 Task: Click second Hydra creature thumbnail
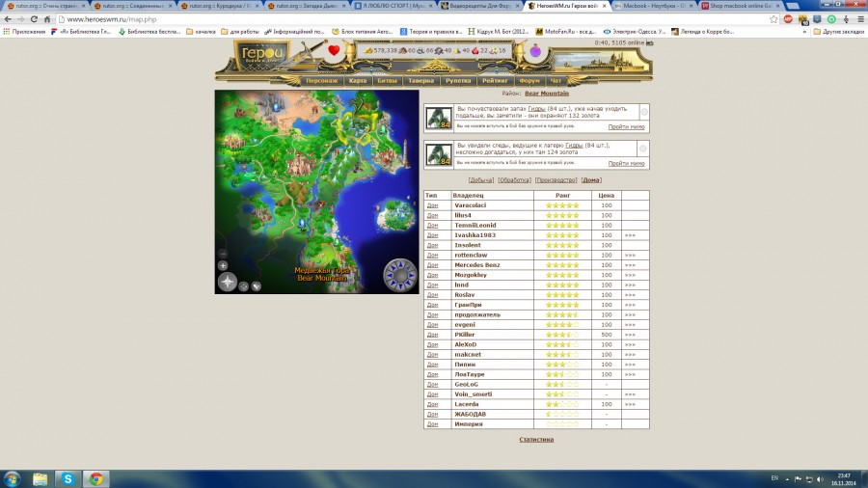coord(439,154)
